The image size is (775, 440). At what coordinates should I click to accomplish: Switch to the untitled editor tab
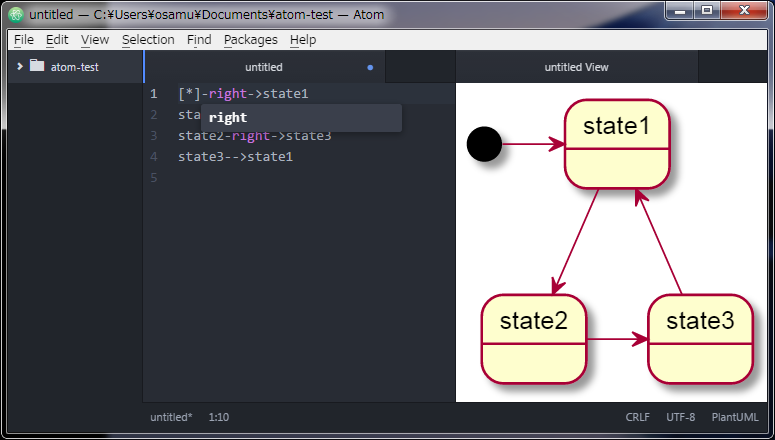coord(264,67)
